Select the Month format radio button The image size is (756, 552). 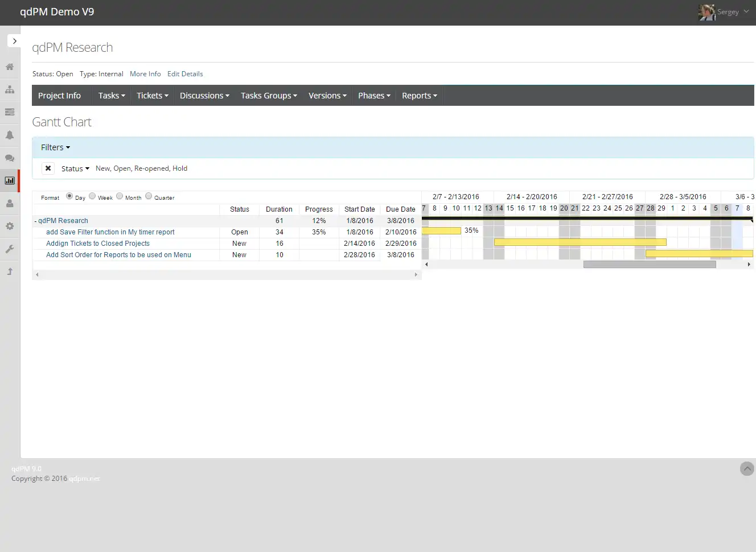click(x=120, y=196)
